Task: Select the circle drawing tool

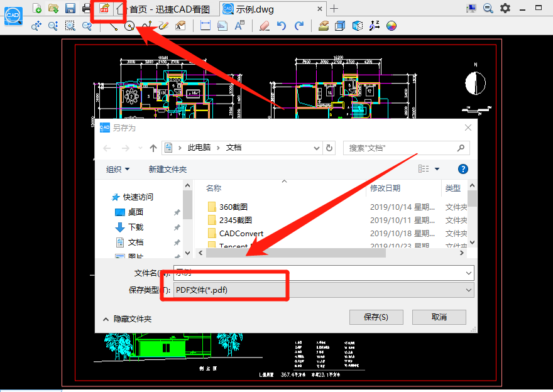Action: point(129,26)
